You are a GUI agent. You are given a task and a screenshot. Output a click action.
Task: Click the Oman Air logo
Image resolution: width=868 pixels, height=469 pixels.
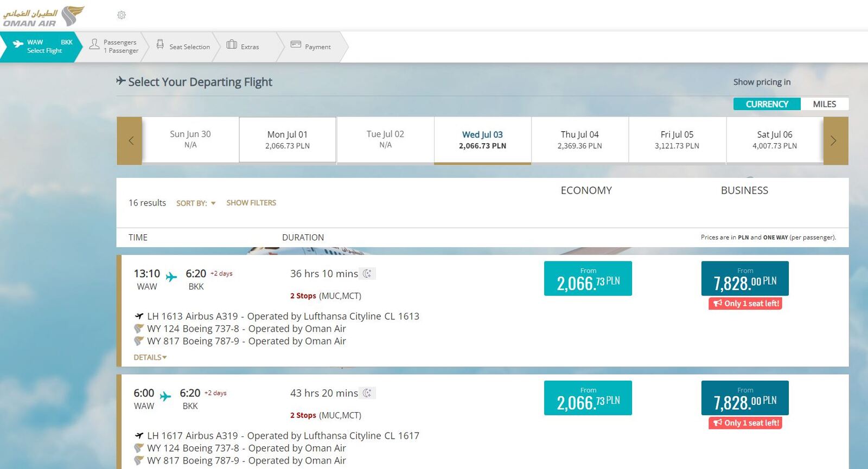[x=44, y=16]
